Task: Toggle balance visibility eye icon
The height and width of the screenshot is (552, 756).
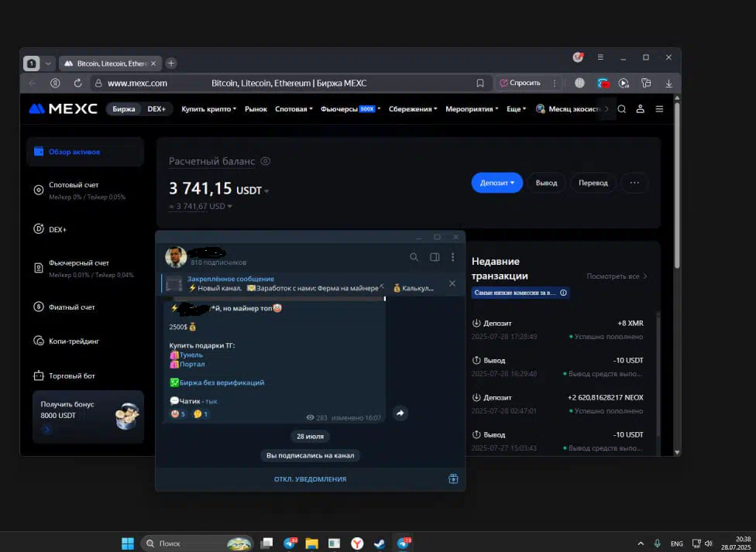Action: click(x=266, y=161)
